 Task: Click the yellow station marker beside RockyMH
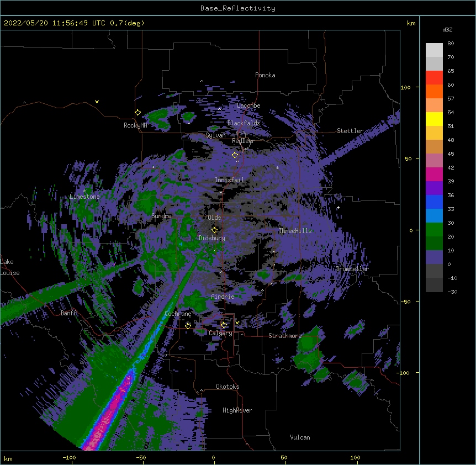pos(137,112)
